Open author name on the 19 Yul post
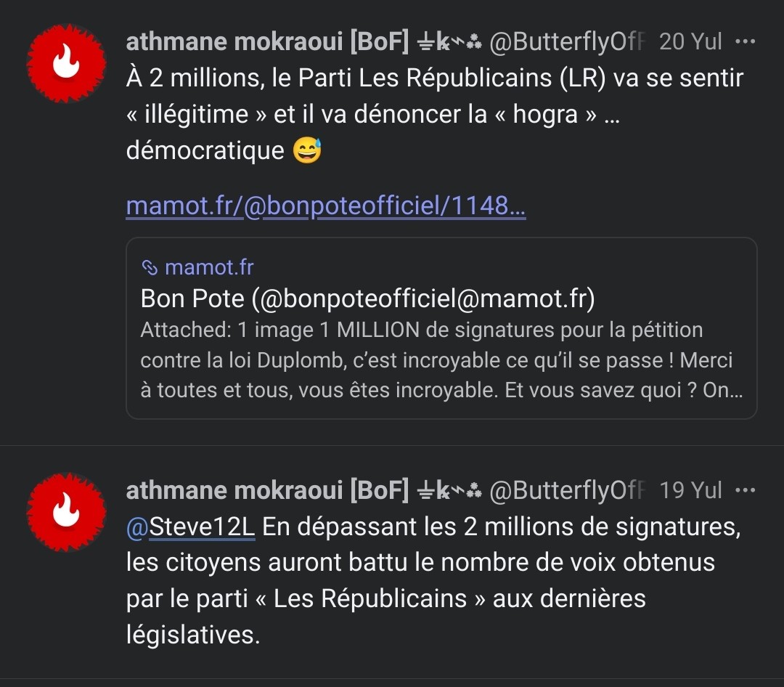This screenshot has width=784, height=687. [x=267, y=491]
